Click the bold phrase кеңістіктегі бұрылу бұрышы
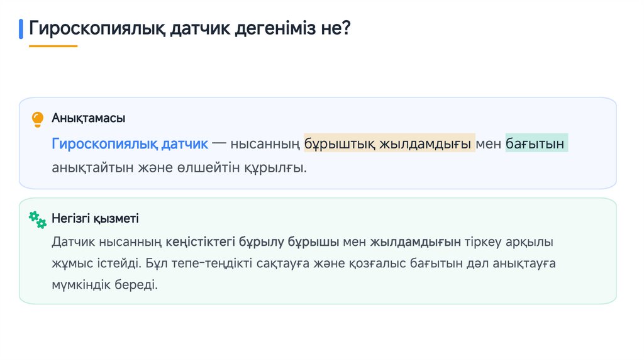 (x=253, y=242)
